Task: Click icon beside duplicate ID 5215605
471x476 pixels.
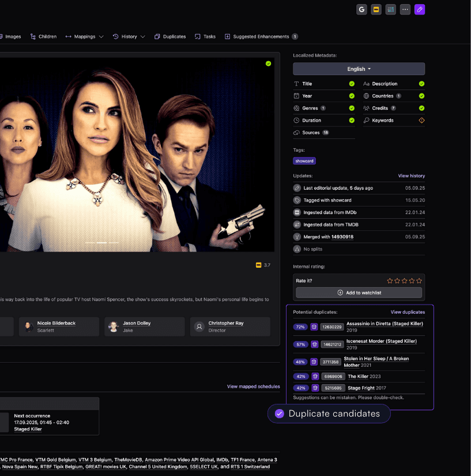Action: tap(315, 388)
